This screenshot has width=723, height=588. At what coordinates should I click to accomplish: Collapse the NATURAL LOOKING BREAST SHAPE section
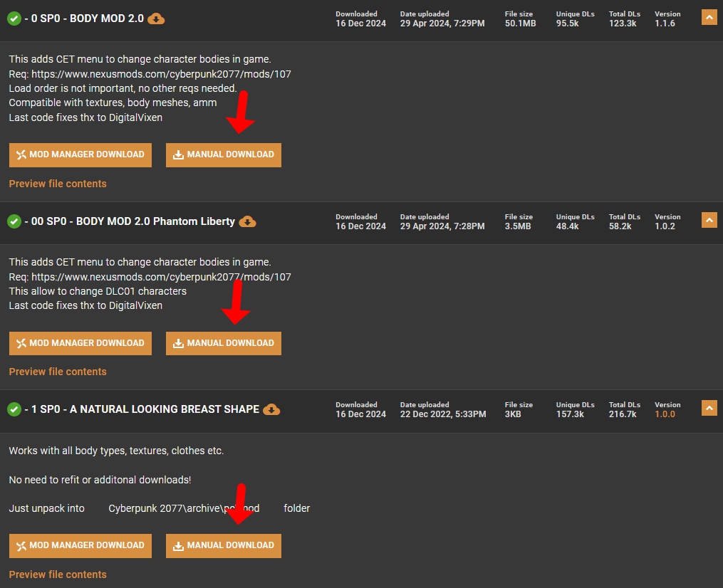pyautogui.click(x=709, y=409)
